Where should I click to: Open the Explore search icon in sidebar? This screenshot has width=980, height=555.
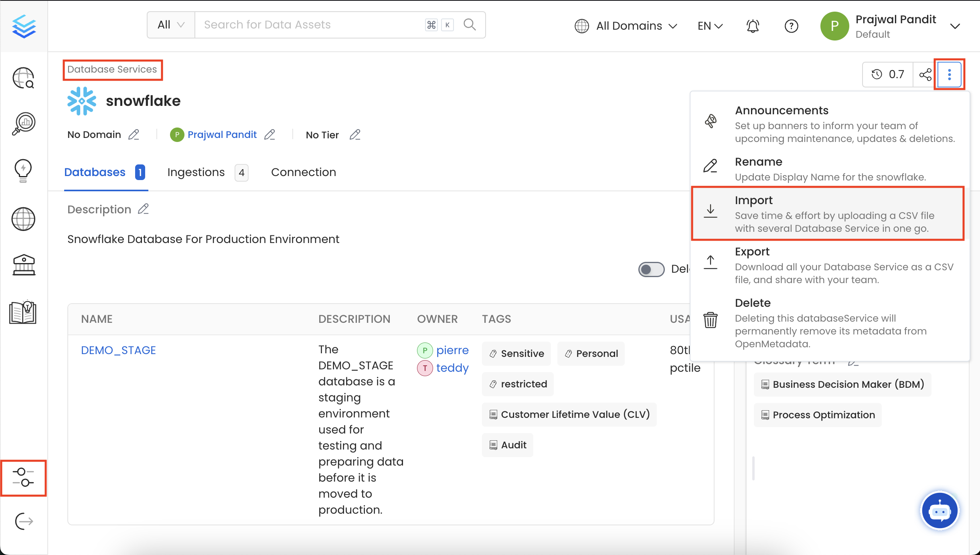coord(23,78)
